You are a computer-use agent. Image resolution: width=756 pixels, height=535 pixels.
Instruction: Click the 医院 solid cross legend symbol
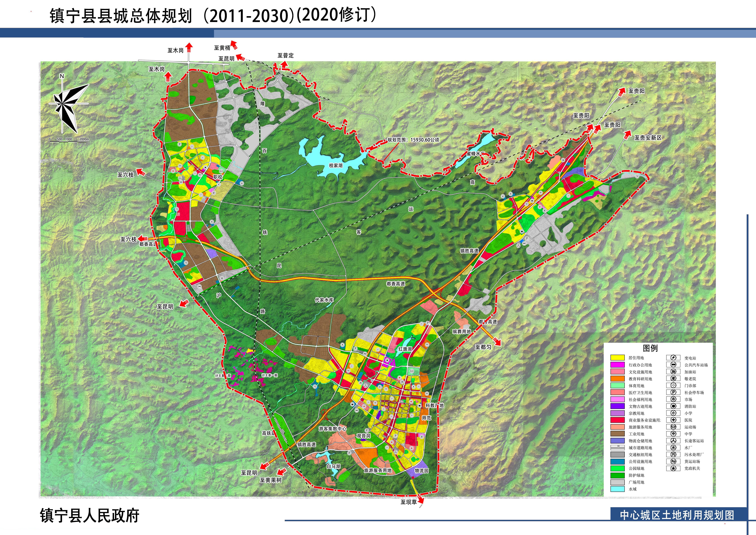(673, 420)
